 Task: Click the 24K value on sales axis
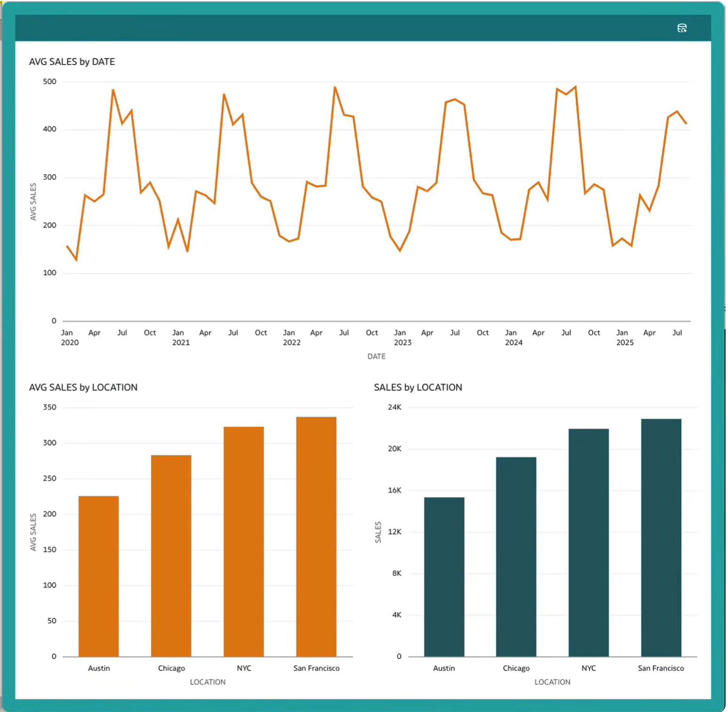click(x=395, y=407)
